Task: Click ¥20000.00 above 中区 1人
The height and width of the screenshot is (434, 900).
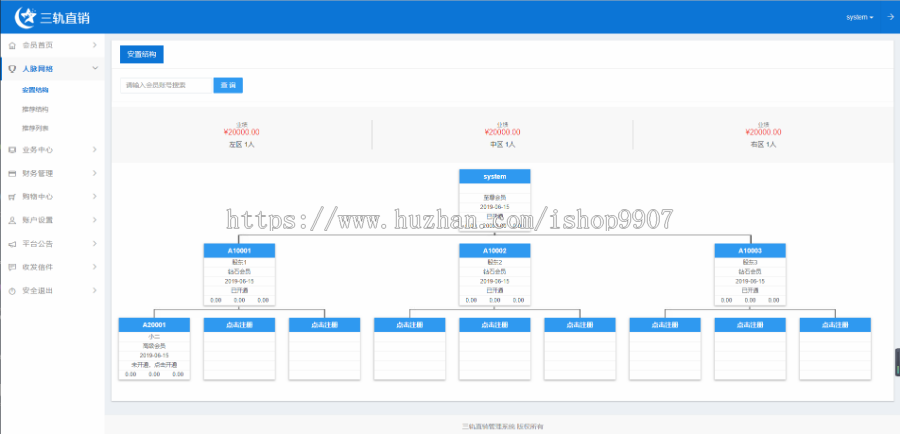Action: tap(502, 133)
